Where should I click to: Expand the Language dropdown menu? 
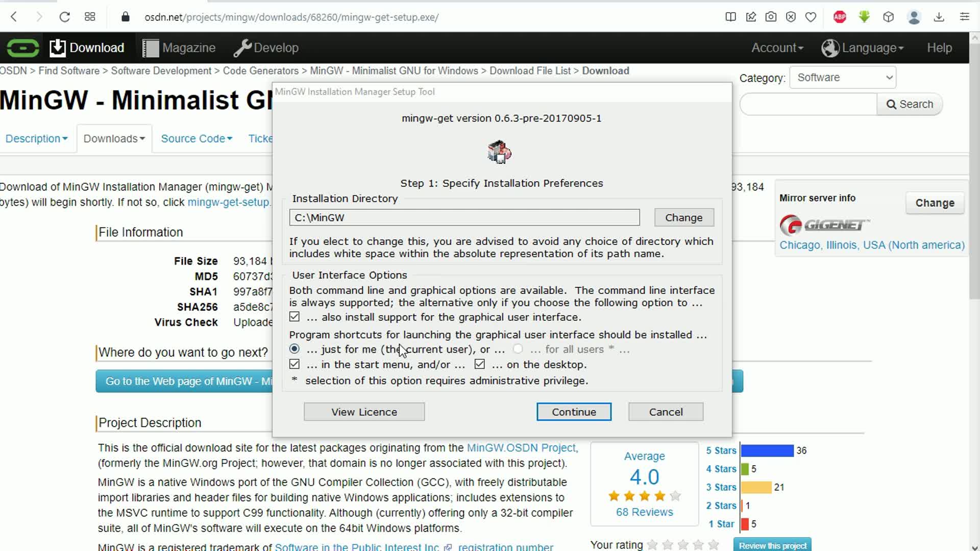pyautogui.click(x=873, y=48)
